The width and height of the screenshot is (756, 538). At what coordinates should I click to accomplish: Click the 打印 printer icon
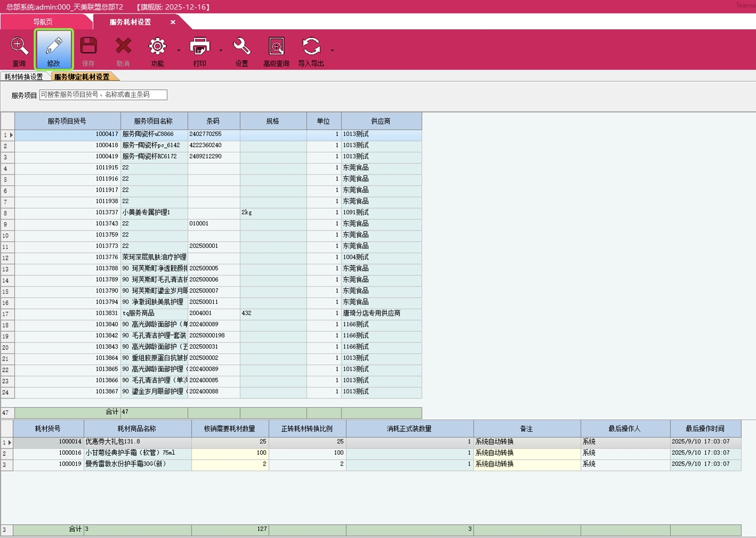pyautogui.click(x=200, y=47)
